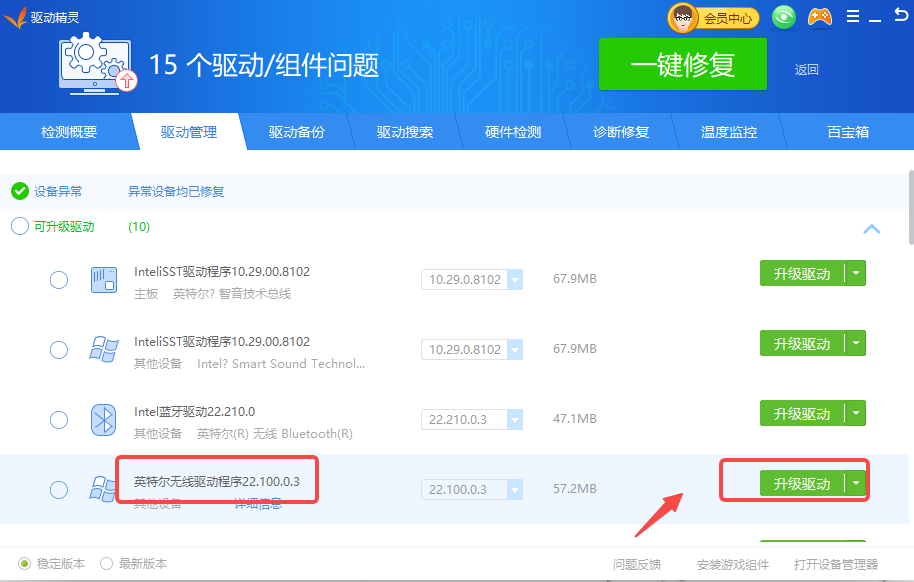
Task: Click 升级驱动 for 英特尔无线驱动程序
Action: point(802,484)
